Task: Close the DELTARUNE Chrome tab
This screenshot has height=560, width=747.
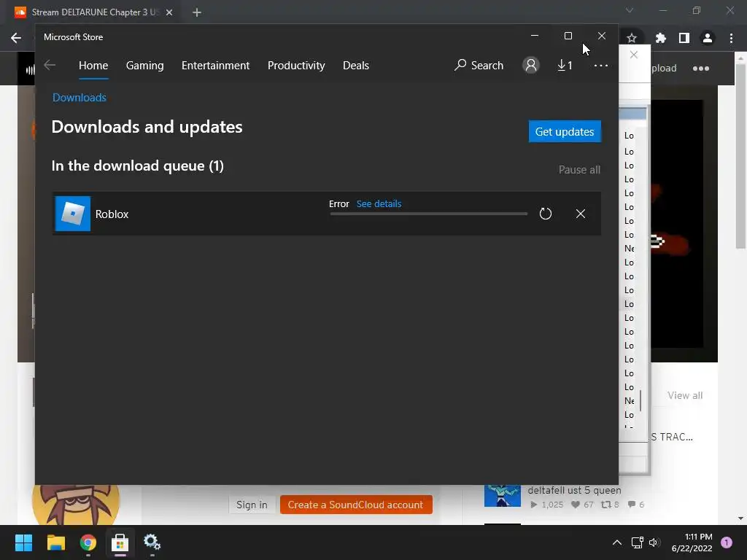Action: pyautogui.click(x=169, y=12)
